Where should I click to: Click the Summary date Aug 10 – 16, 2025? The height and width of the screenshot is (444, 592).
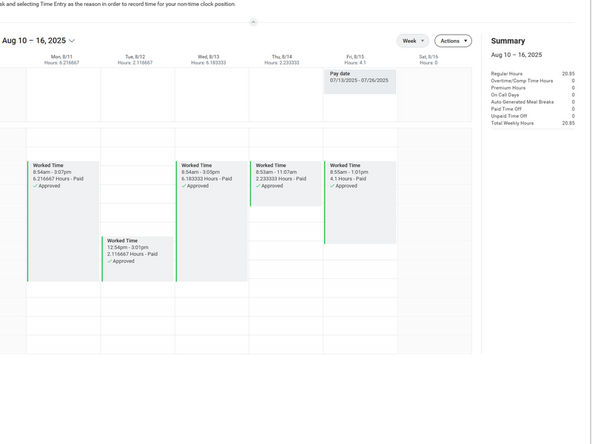(516, 55)
